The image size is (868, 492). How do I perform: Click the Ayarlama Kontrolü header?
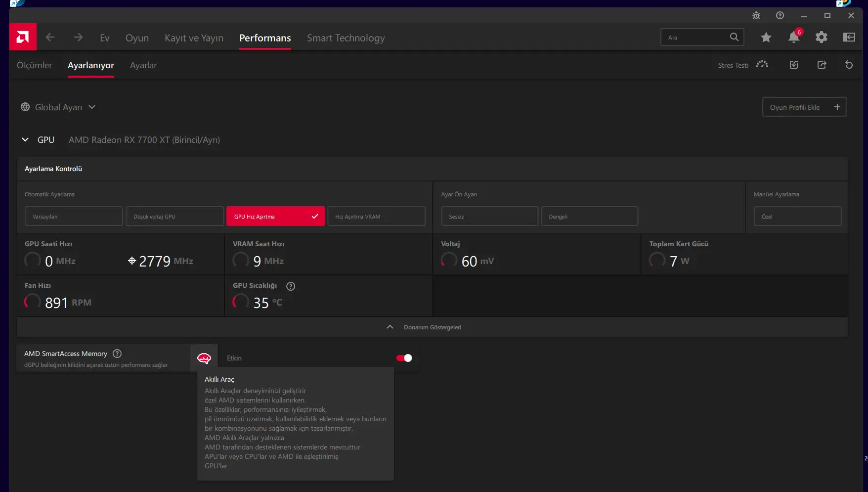[53, 169]
